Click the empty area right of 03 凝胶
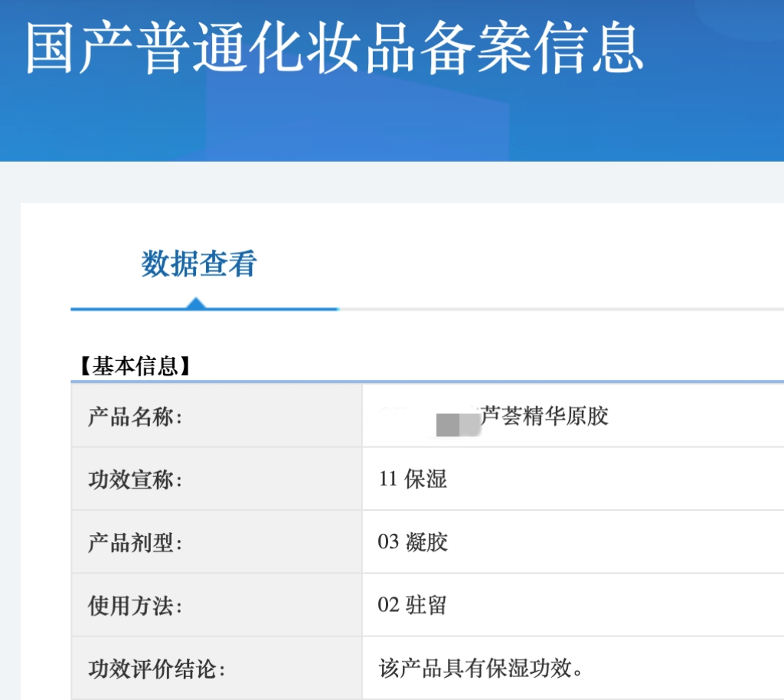This screenshot has height=700, width=784. point(612,542)
